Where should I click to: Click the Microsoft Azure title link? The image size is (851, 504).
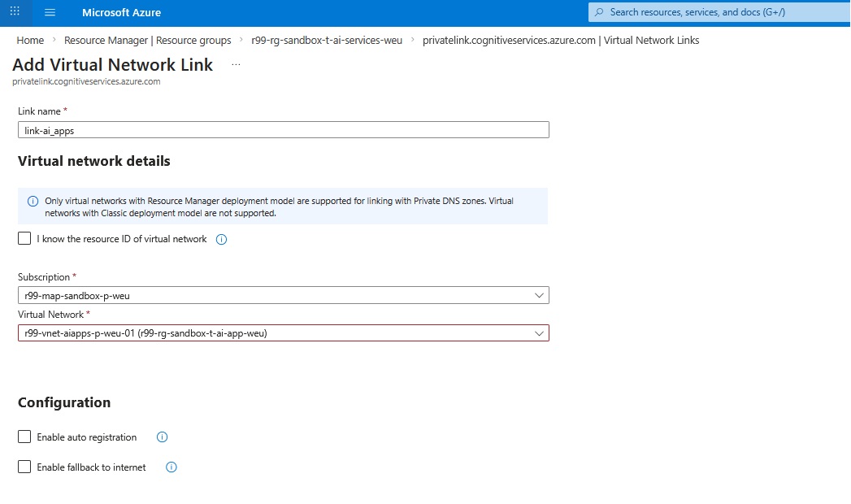[121, 12]
